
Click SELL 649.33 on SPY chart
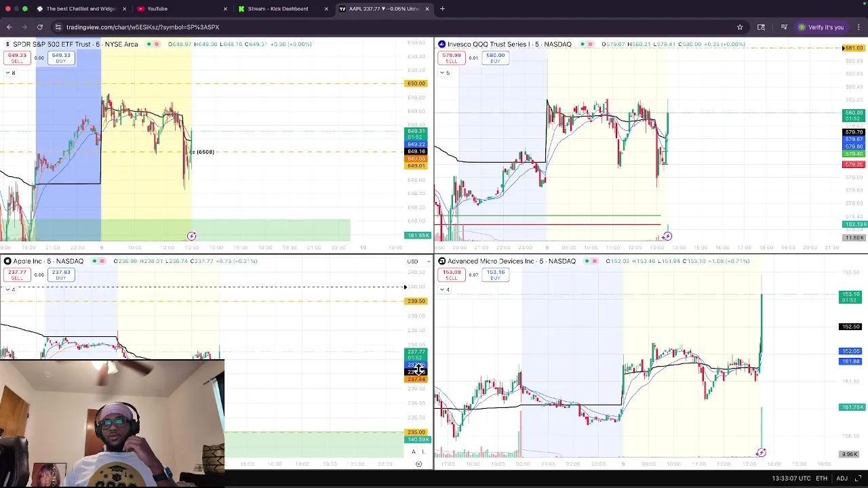pyautogui.click(x=17, y=58)
